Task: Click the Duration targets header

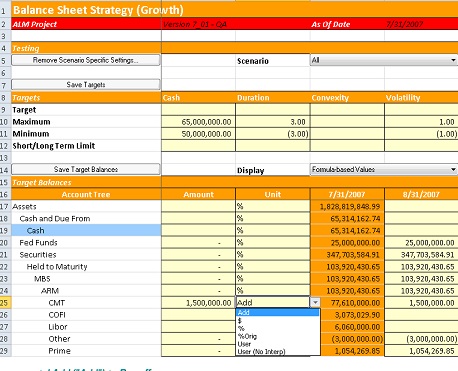Action: click(x=273, y=98)
